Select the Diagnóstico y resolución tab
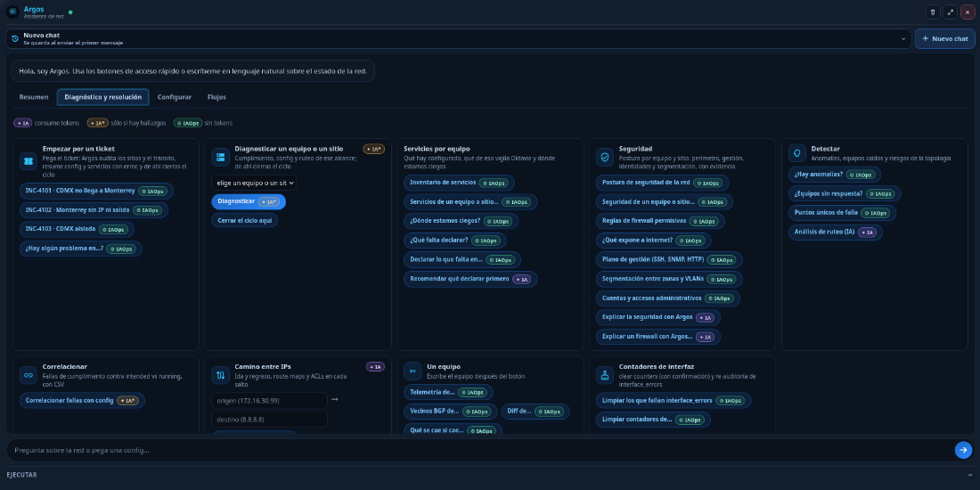The height and width of the screenshot is (490, 980). tap(103, 97)
